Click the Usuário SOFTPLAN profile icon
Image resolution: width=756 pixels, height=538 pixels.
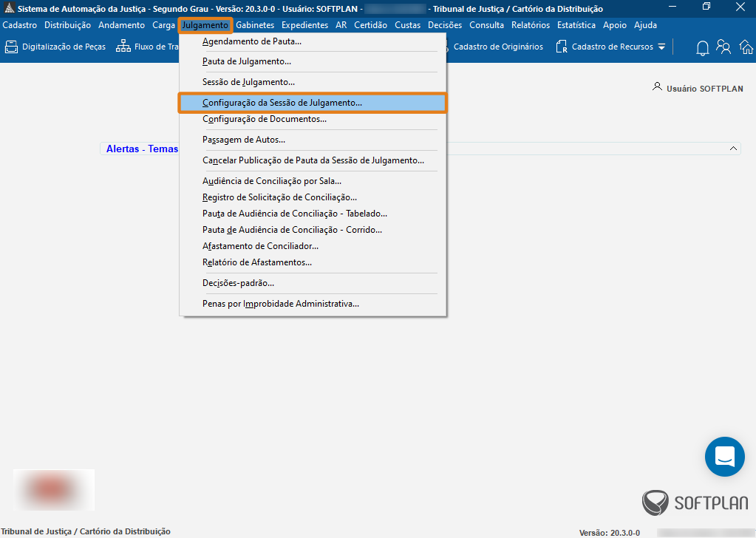pyautogui.click(x=657, y=86)
